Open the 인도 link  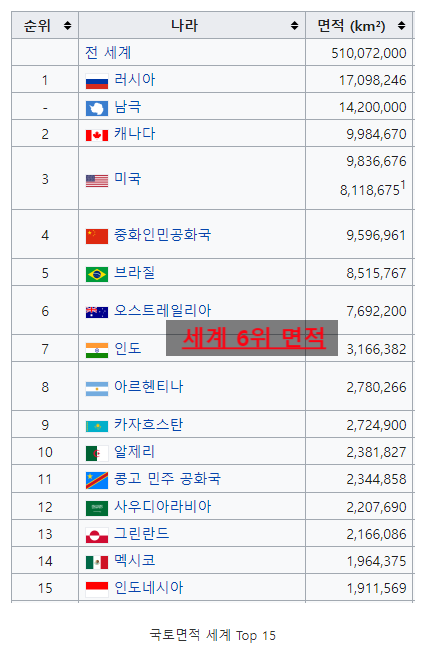pos(128,348)
